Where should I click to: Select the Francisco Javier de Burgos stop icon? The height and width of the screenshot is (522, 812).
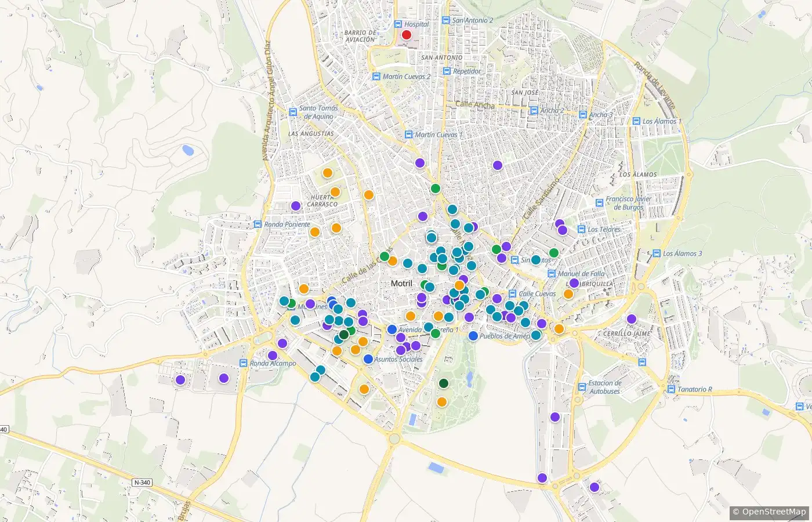[599, 202]
